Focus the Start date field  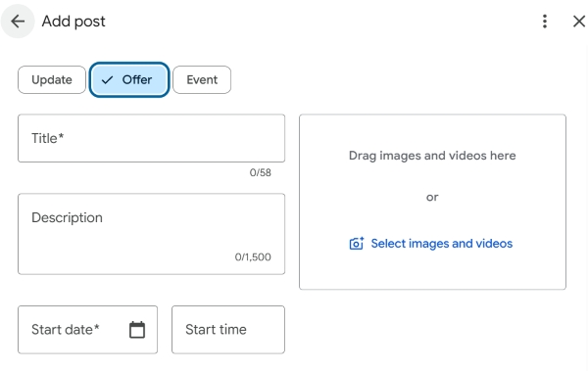(88, 330)
